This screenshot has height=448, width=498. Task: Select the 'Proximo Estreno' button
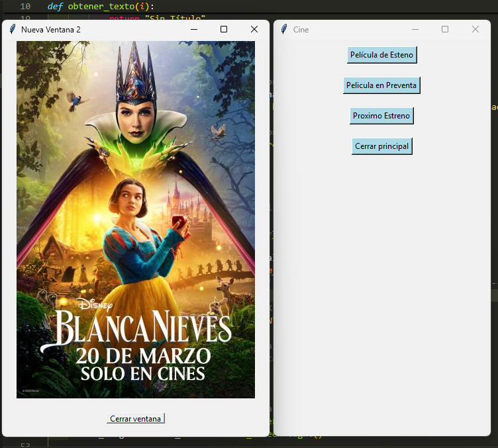381,116
